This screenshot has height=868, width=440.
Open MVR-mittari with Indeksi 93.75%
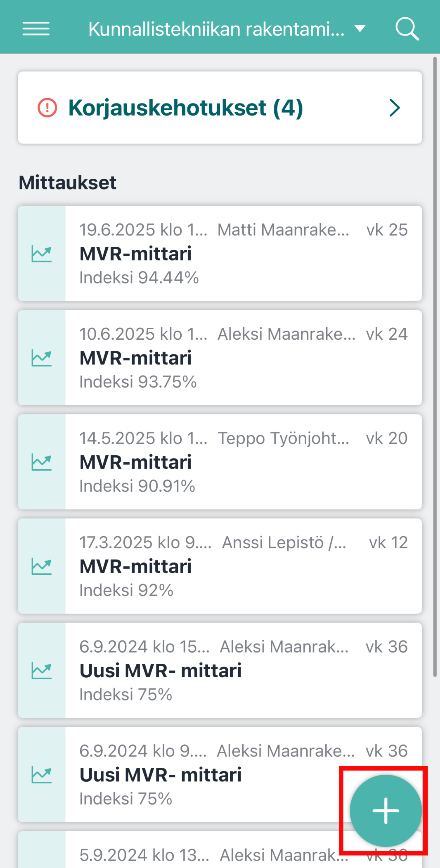click(220, 358)
